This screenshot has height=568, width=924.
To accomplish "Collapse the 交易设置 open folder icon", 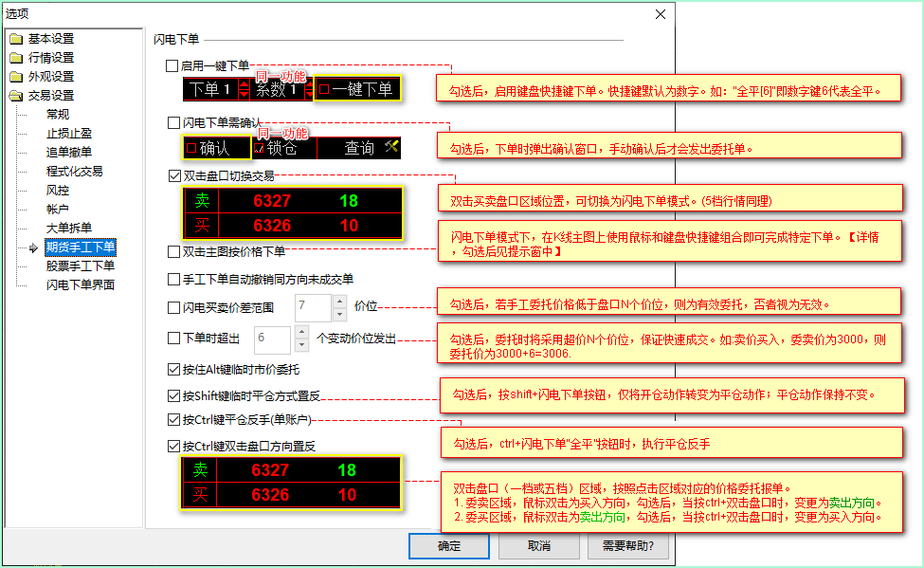I will [16, 96].
